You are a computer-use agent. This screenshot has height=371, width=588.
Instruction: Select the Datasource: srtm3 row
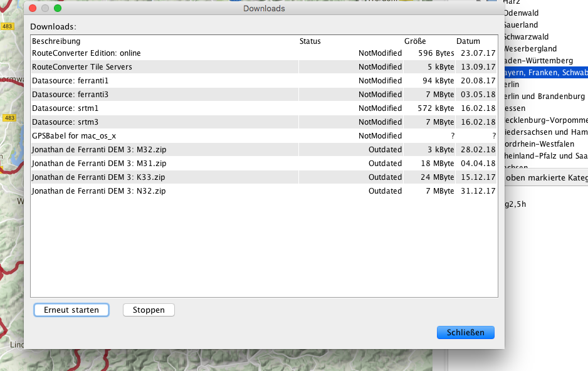click(x=65, y=122)
